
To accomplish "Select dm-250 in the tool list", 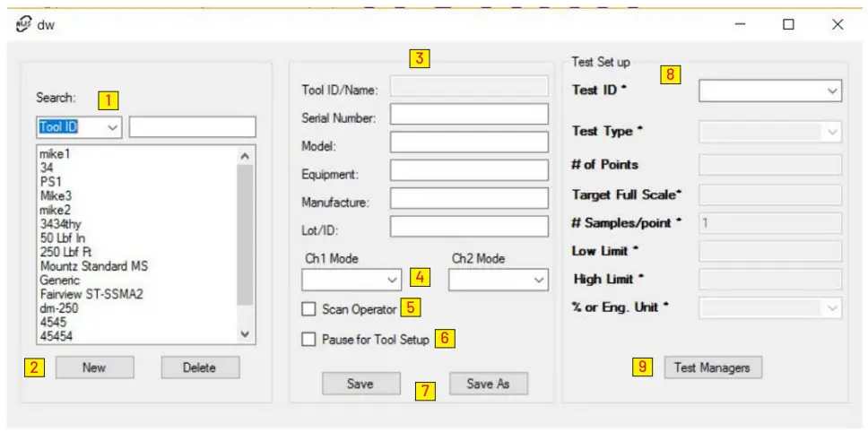I will (x=58, y=308).
